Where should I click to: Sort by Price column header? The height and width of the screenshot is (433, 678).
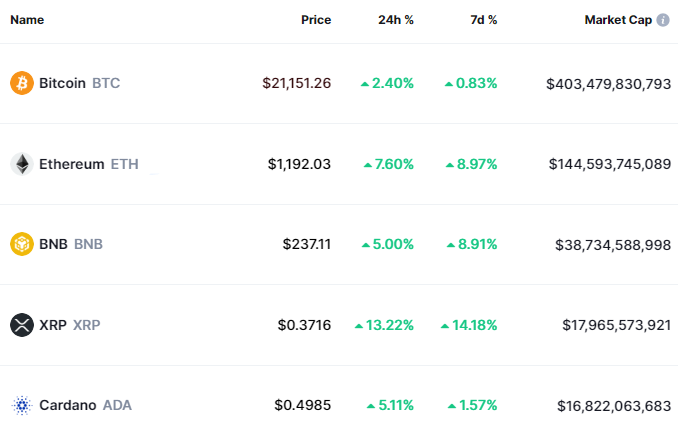[316, 20]
